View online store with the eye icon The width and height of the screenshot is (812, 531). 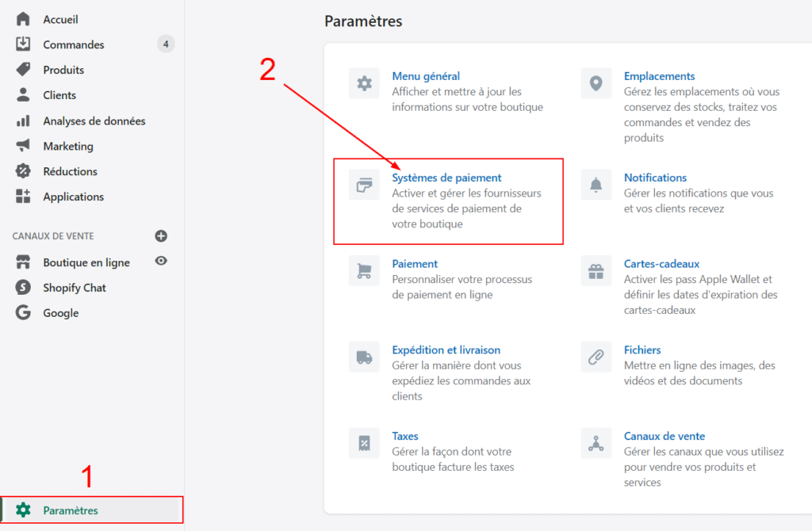(x=161, y=262)
